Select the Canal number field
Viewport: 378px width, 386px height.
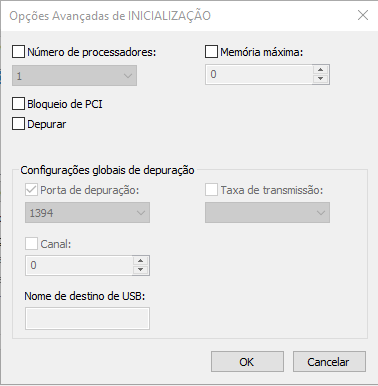(x=79, y=265)
